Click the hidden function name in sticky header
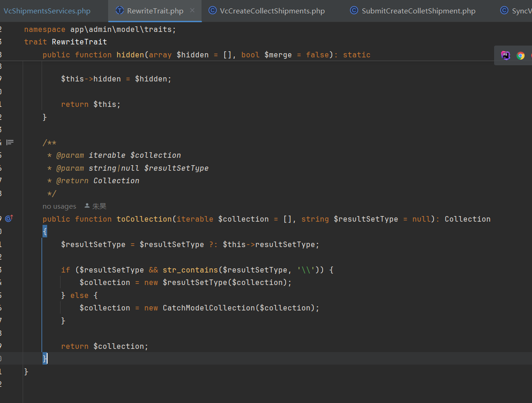This screenshot has height=403, width=532. 130,55
